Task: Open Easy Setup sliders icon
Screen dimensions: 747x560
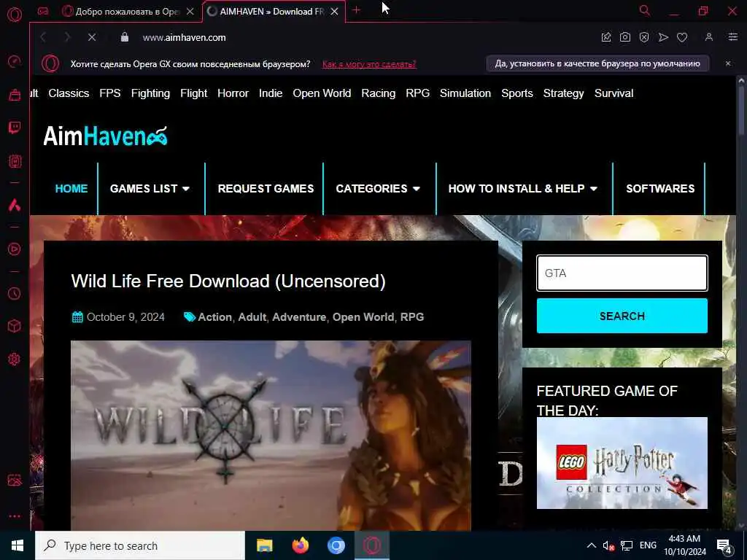Action: click(x=732, y=37)
